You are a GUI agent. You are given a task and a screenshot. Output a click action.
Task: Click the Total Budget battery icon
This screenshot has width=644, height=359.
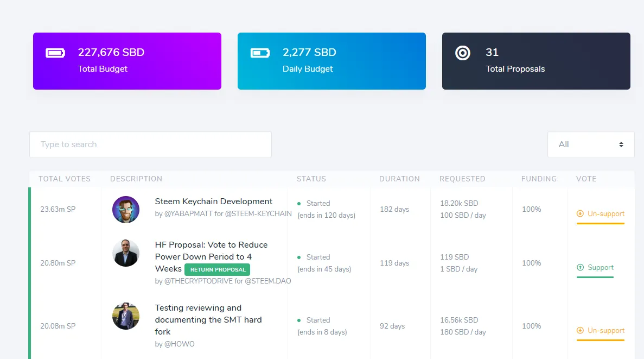point(55,53)
